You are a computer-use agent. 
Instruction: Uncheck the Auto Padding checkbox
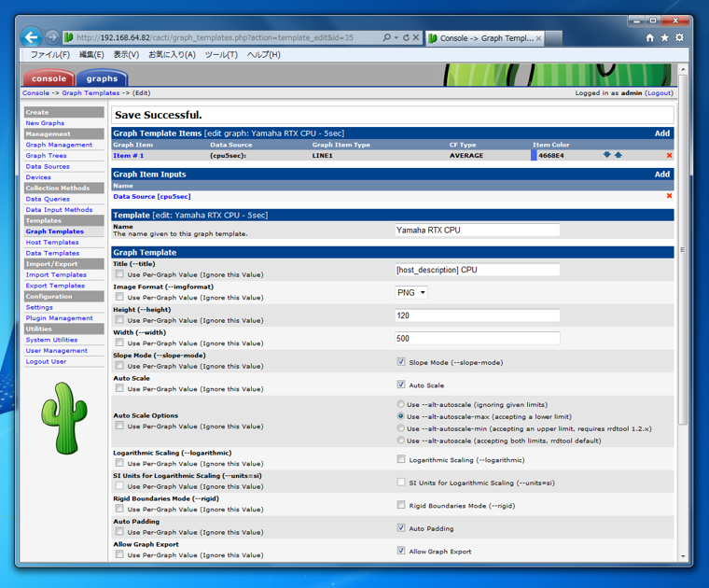401,528
